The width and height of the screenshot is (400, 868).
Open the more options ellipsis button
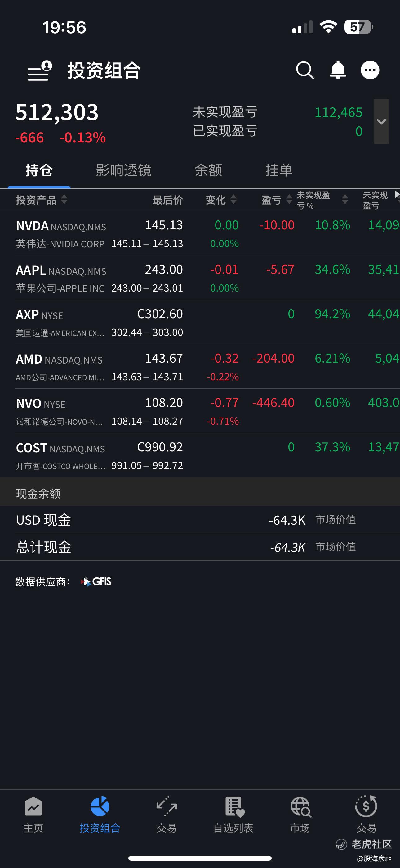pyautogui.click(x=370, y=70)
